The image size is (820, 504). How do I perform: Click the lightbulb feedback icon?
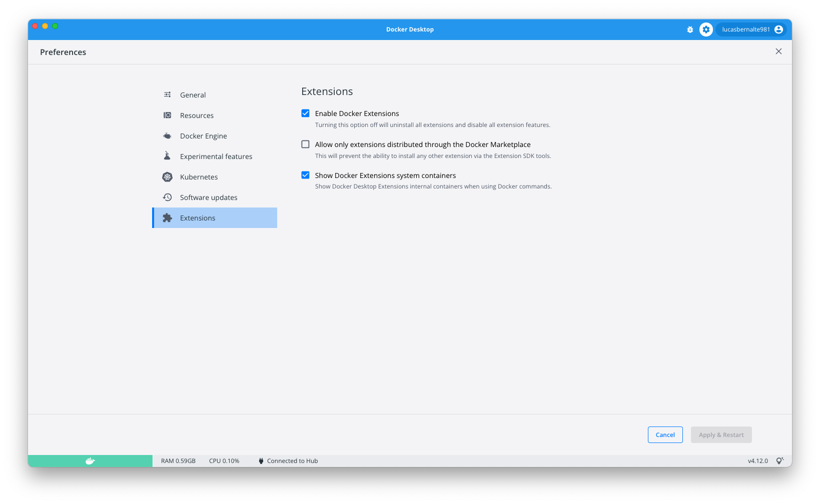[779, 461]
